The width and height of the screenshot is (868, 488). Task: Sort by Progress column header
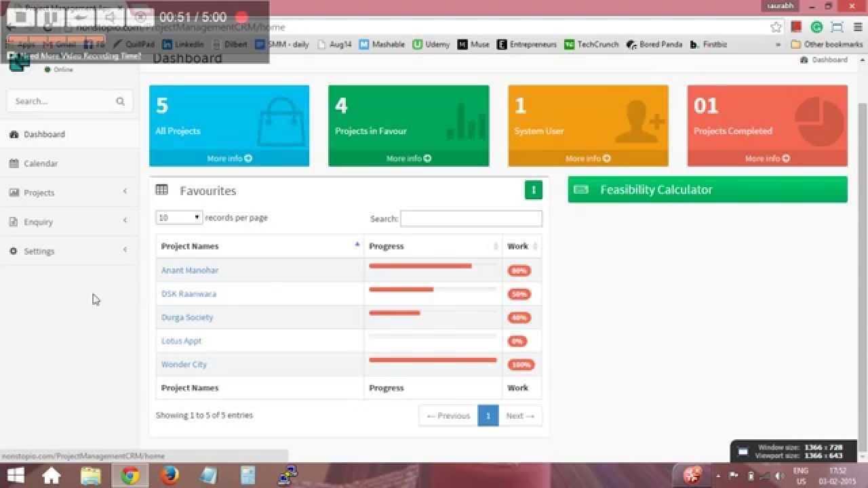[433, 246]
